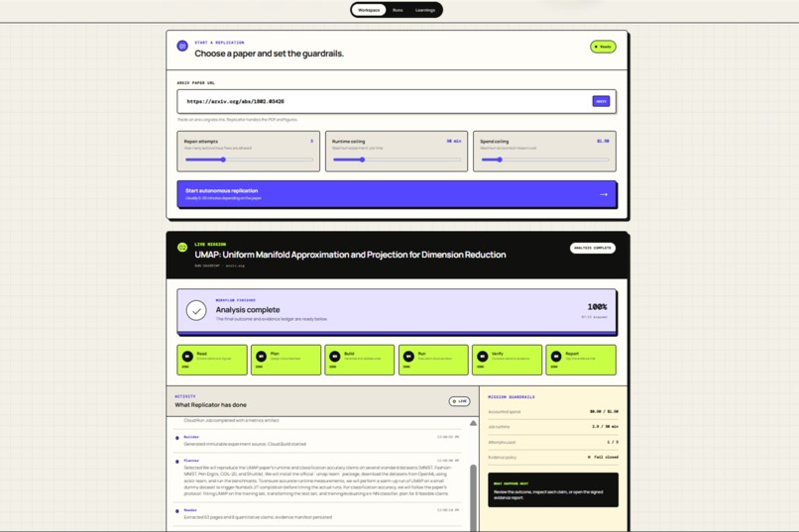This screenshot has height=532, width=799.
Task: Click the Planner label in activity log
Action: click(191, 461)
